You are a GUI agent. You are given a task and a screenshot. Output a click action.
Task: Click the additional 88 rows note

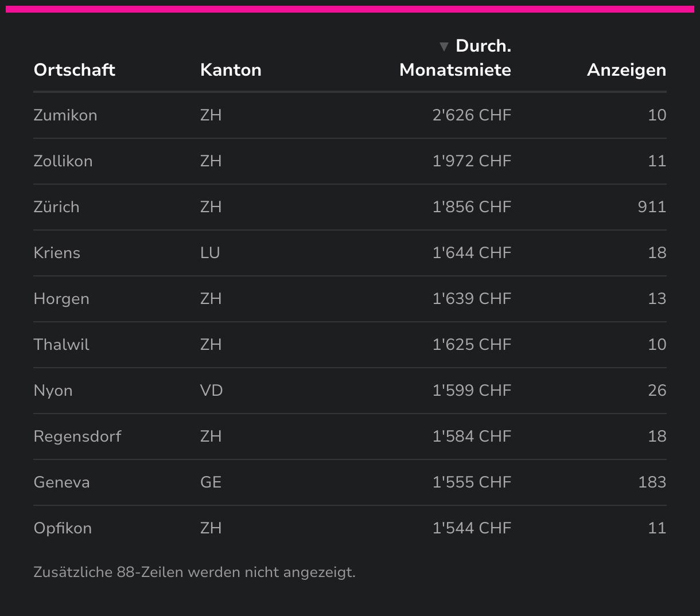(195, 572)
